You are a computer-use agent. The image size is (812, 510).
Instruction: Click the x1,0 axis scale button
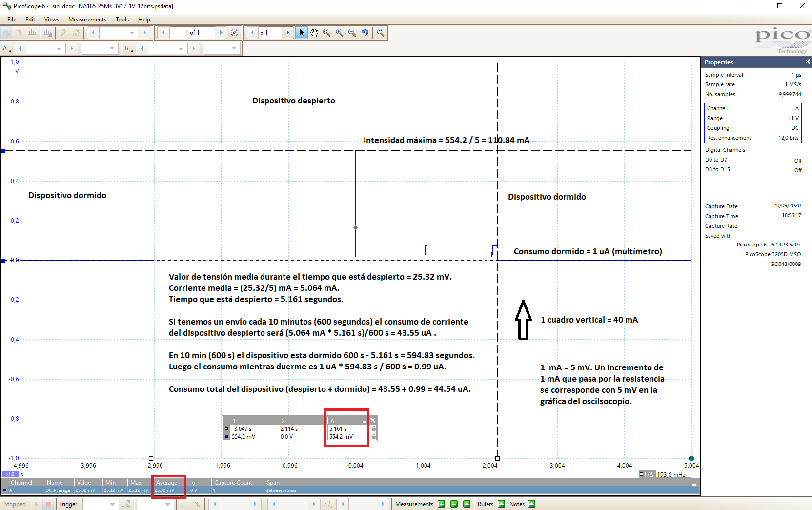tap(9, 474)
